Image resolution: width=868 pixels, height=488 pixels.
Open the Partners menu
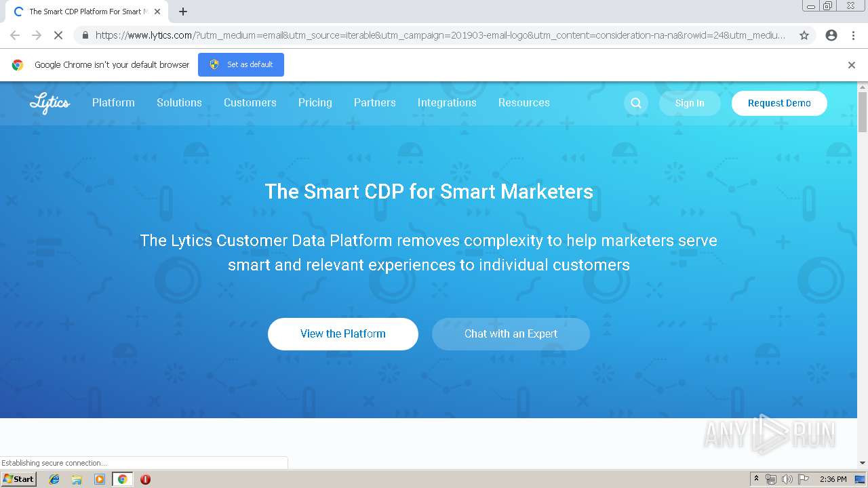tap(374, 103)
